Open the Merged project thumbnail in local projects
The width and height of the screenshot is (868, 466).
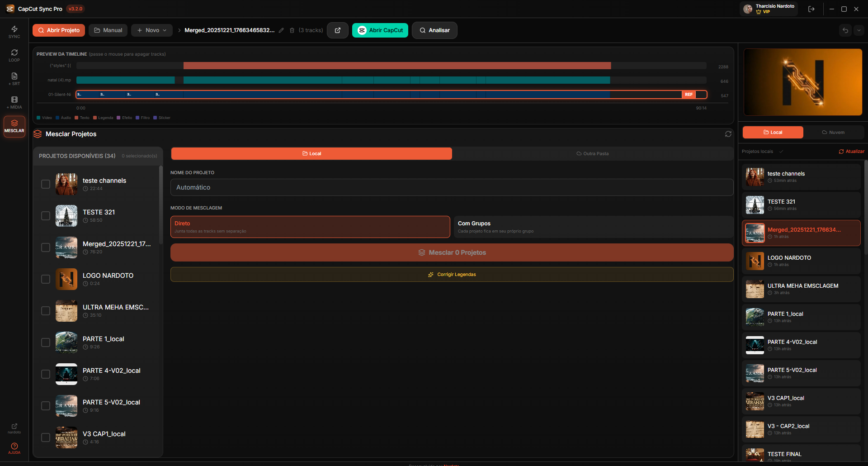tap(755, 233)
